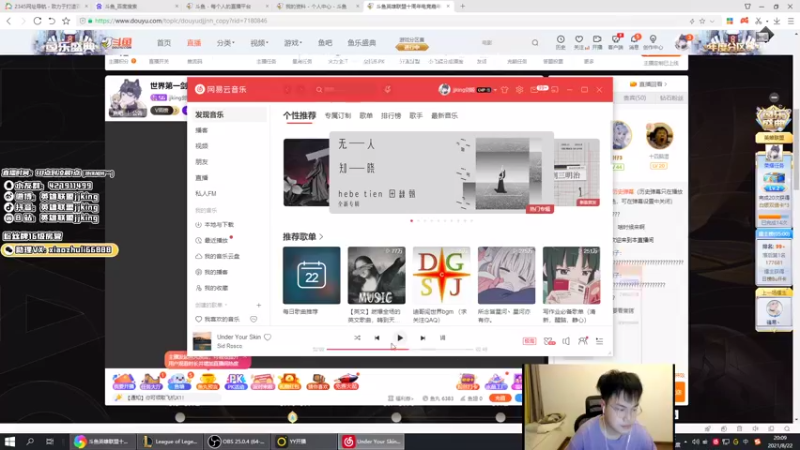Play the song Under Your Skin
800x450 pixels.
click(x=400, y=338)
